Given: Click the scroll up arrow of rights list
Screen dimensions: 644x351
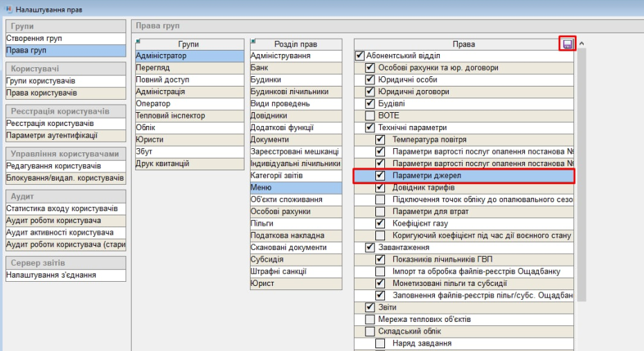Looking at the screenshot, I should coord(581,44).
